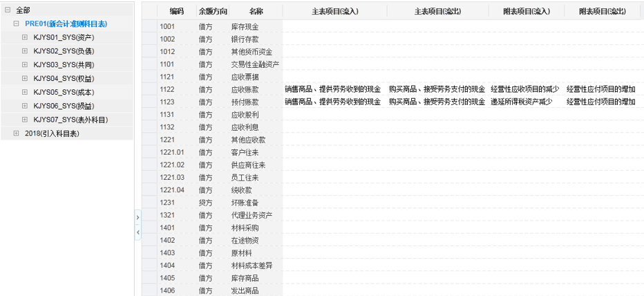Click the 贷方 balance direction cell
The height and width of the screenshot is (296, 644).
coord(212,203)
